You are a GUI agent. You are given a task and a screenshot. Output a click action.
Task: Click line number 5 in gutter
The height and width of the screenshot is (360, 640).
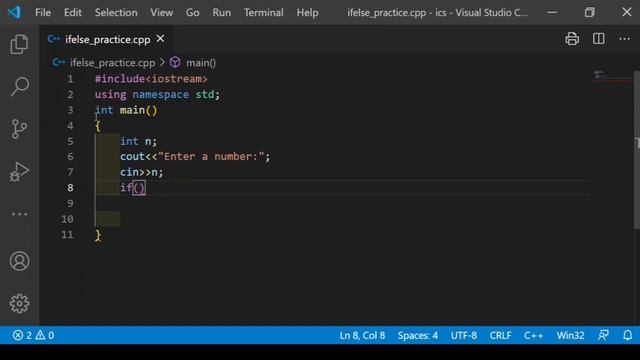[x=70, y=141]
